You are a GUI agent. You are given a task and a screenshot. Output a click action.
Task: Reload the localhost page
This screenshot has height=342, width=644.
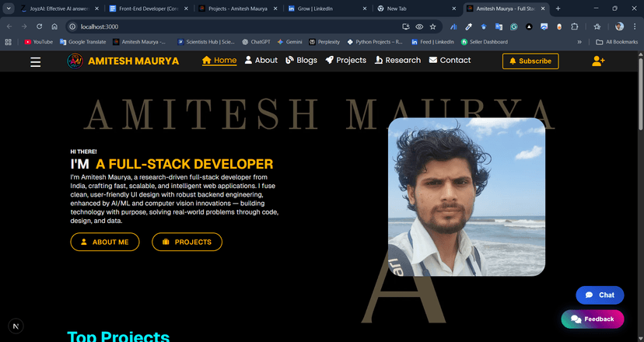pyautogui.click(x=39, y=26)
